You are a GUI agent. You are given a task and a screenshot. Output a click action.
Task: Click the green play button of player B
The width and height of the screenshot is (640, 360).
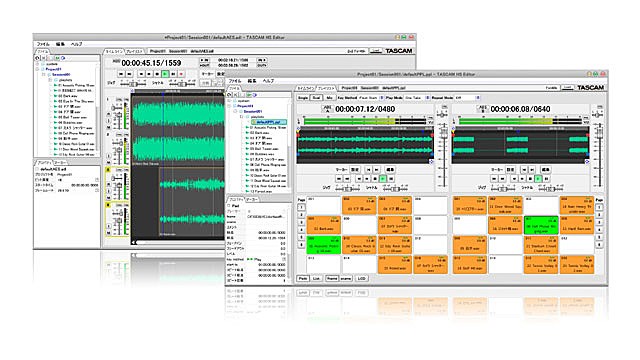point(538,179)
